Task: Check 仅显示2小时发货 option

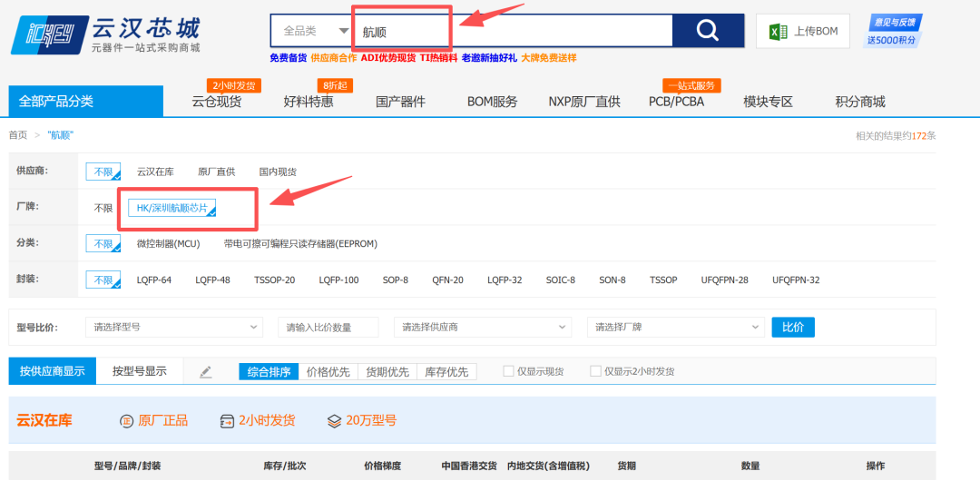Action: 595,371
